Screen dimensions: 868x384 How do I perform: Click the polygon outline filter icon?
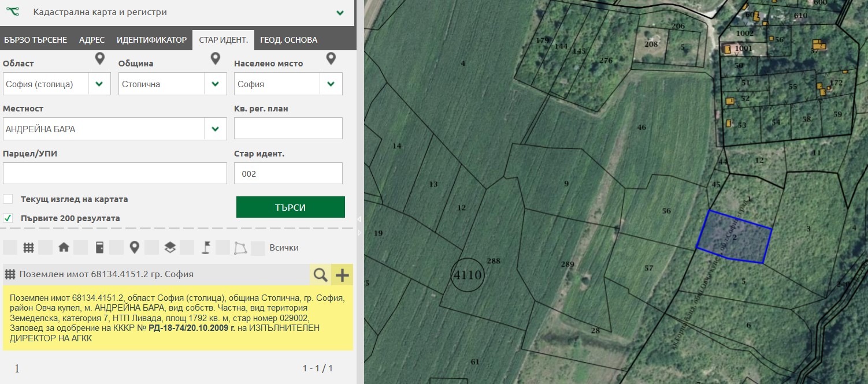(x=240, y=248)
